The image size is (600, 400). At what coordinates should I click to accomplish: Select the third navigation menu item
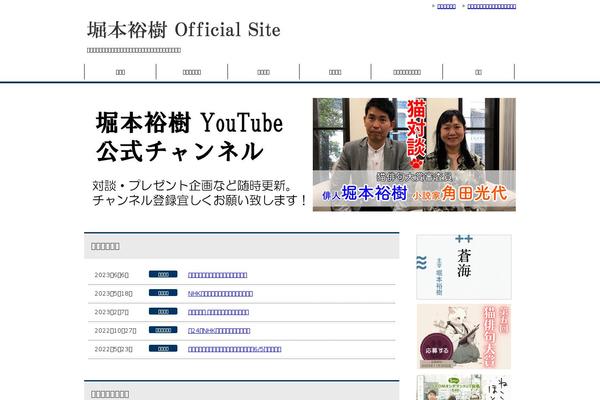pyautogui.click(x=263, y=72)
